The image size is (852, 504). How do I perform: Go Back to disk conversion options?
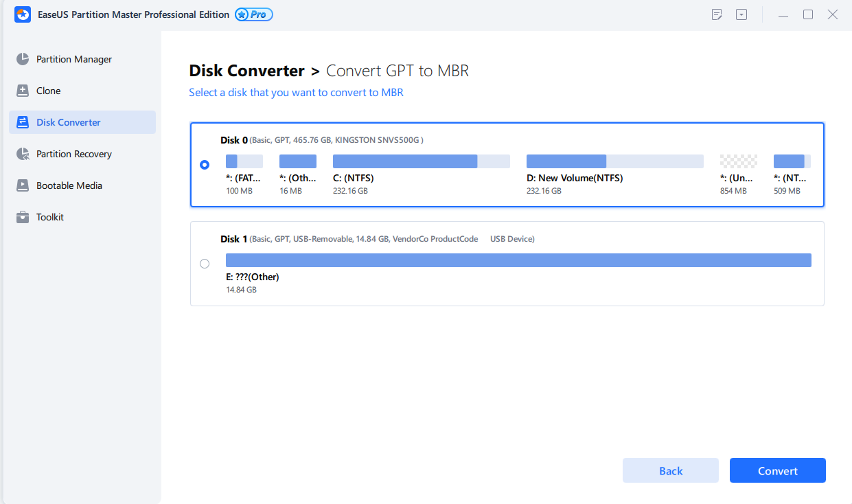pos(670,470)
